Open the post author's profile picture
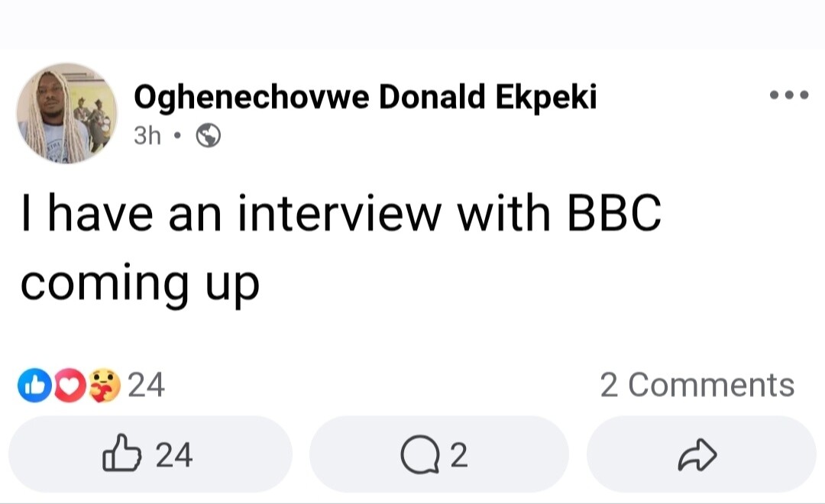 coord(67,113)
